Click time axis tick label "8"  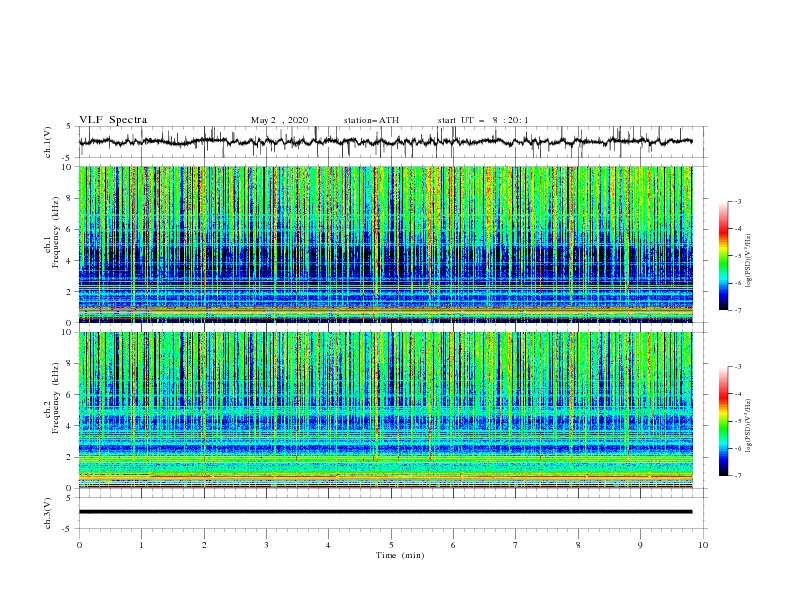(578, 545)
